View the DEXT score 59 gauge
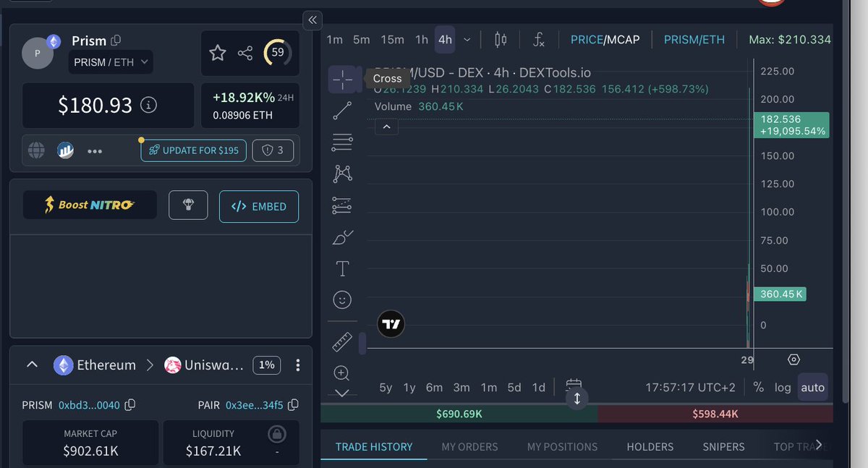This screenshot has width=868, height=468. (278, 53)
